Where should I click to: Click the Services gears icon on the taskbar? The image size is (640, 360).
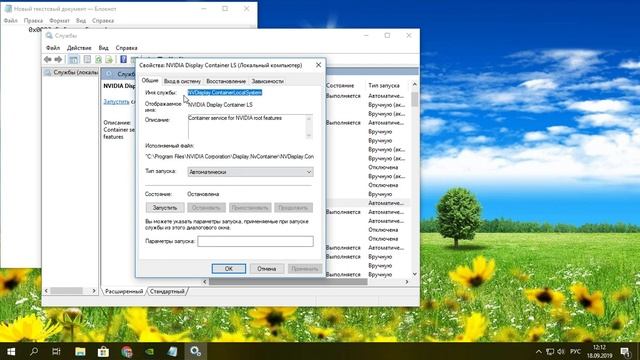coord(196,351)
